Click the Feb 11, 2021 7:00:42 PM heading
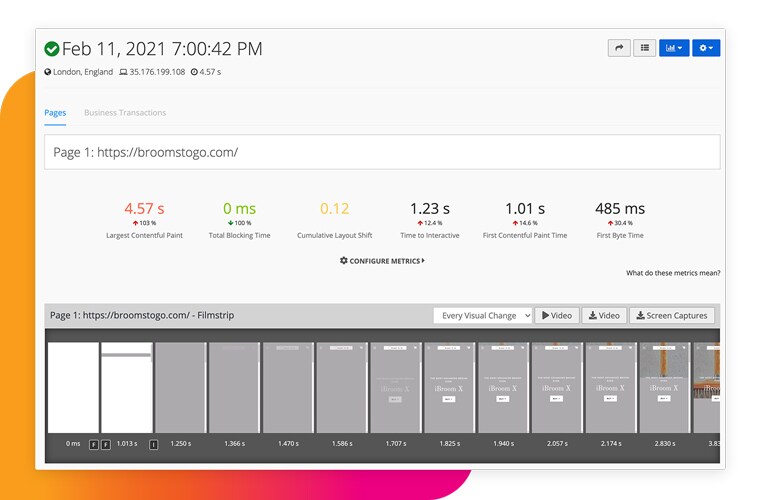 click(x=162, y=49)
